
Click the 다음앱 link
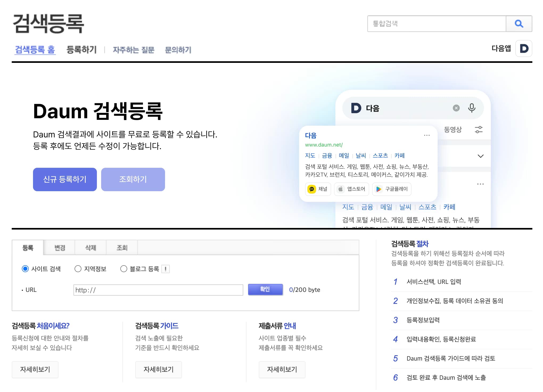point(501,48)
